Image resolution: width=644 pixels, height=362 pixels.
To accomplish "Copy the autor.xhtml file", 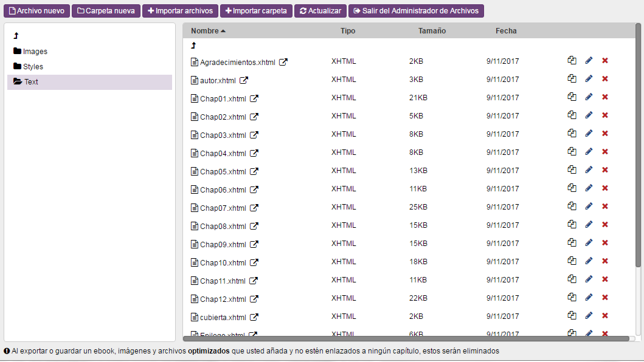I will pyautogui.click(x=572, y=78).
